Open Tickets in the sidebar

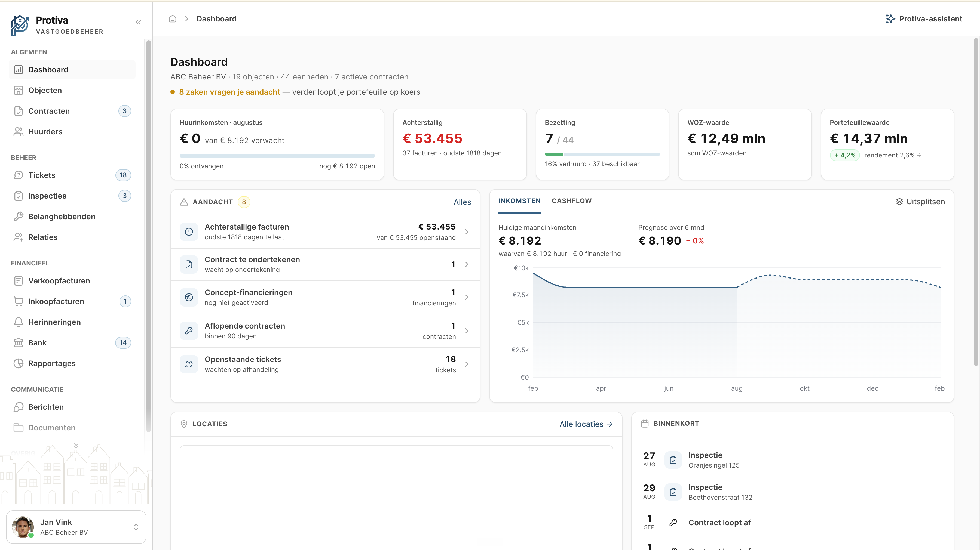[72, 175]
